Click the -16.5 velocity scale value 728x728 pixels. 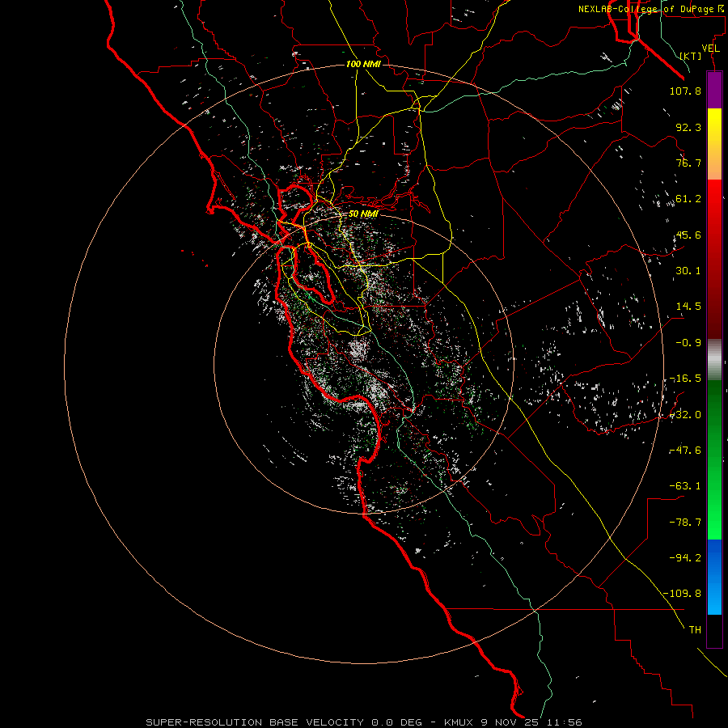685,379
